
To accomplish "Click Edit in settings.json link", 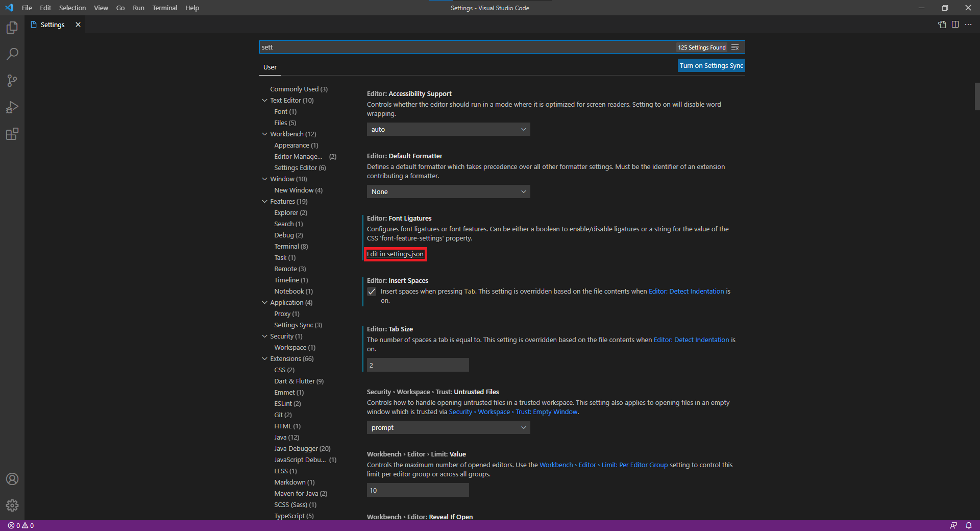I will [x=395, y=254].
